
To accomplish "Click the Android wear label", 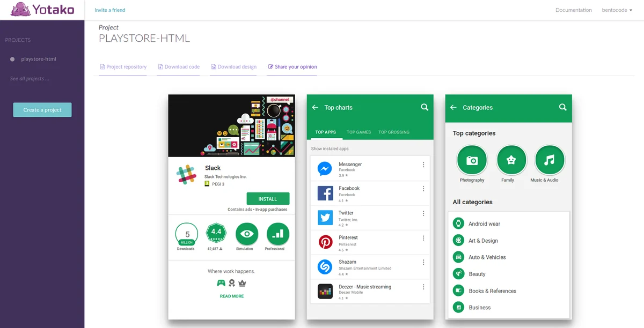I will pyautogui.click(x=484, y=224).
